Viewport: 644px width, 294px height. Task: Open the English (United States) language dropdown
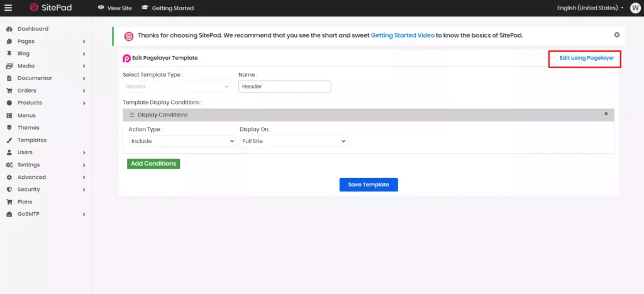[591, 8]
